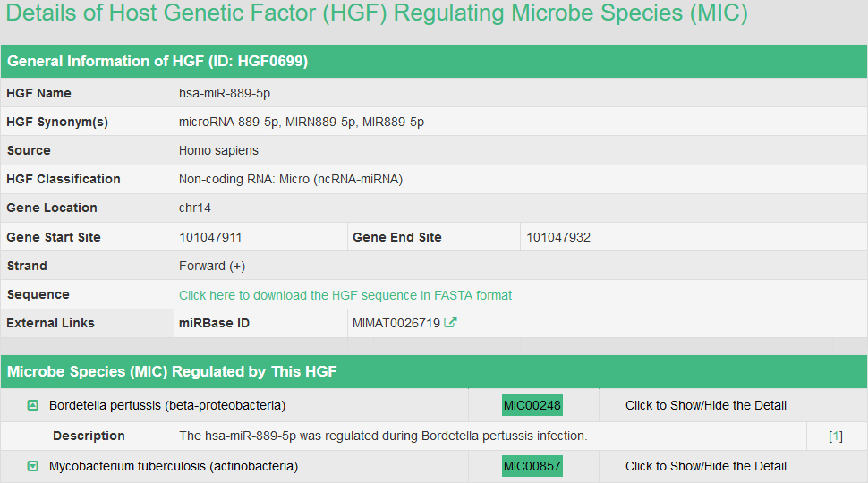Click the General Information of HGF header
This screenshot has height=483, width=868.
tap(157, 61)
